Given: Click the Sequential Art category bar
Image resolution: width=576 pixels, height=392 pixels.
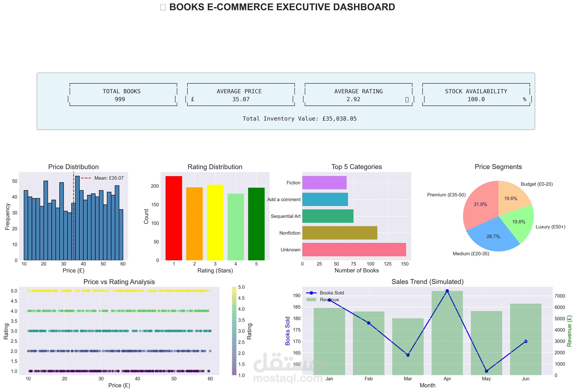Looking at the screenshot, I should click(x=328, y=216).
